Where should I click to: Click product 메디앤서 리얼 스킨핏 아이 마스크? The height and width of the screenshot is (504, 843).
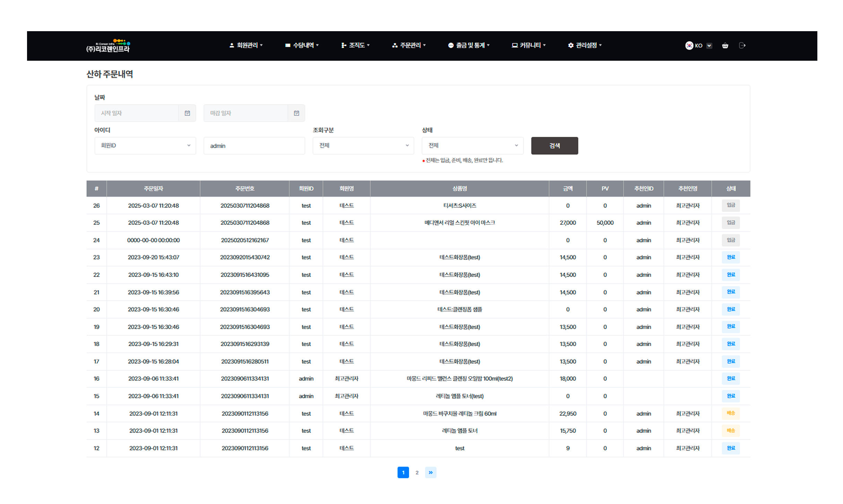click(460, 223)
